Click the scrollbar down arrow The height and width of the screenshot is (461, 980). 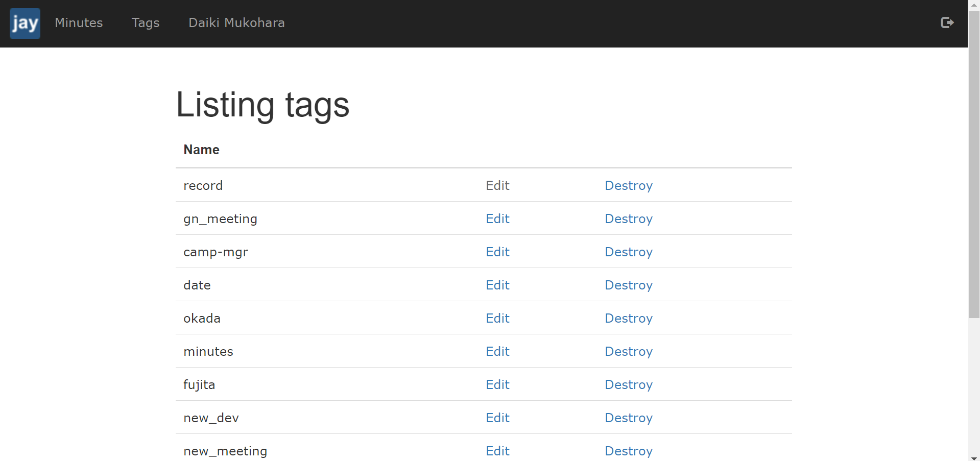pyautogui.click(x=974, y=457)
